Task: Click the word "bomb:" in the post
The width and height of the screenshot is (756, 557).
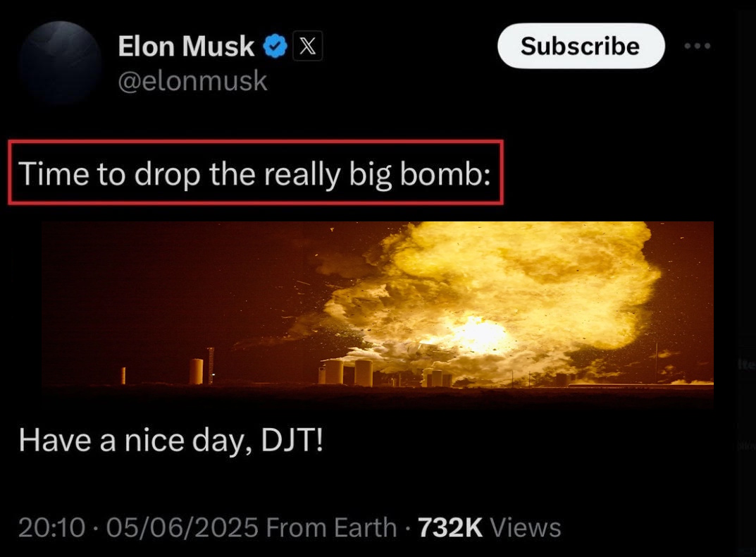Action: 445,173
